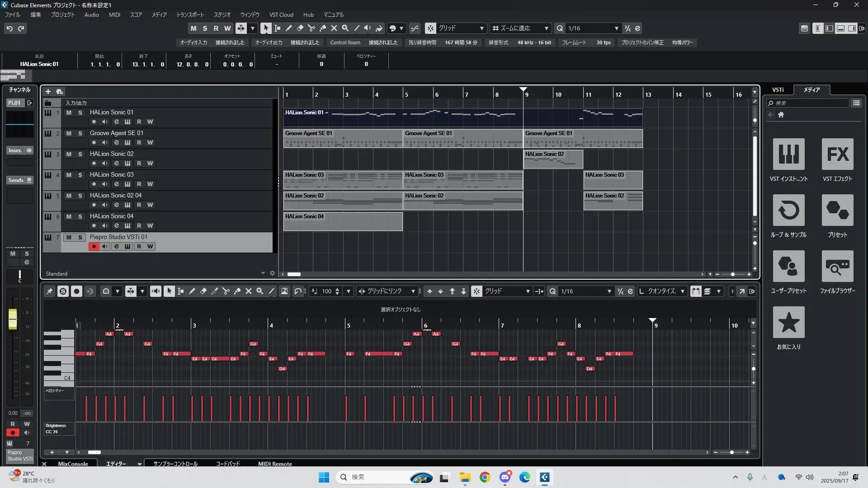868x488 pixels.
Task: Click the VST Effects FX media icon
Action: pos(837,155)
